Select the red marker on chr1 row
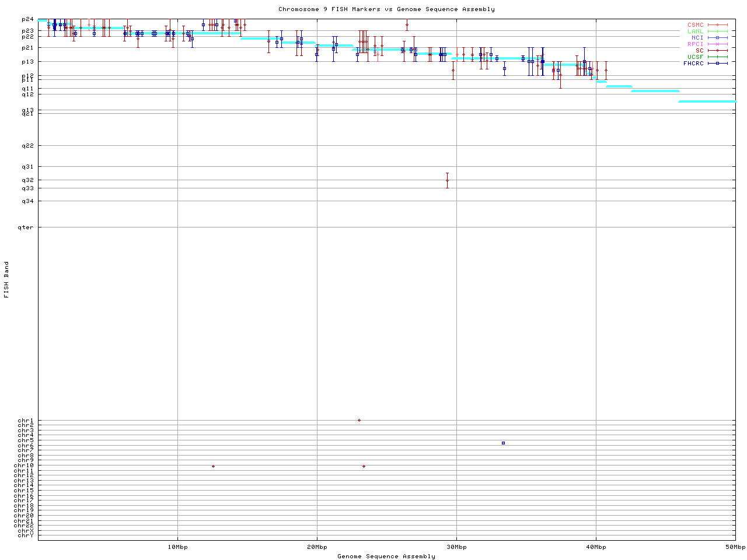 tap(359, 421)
